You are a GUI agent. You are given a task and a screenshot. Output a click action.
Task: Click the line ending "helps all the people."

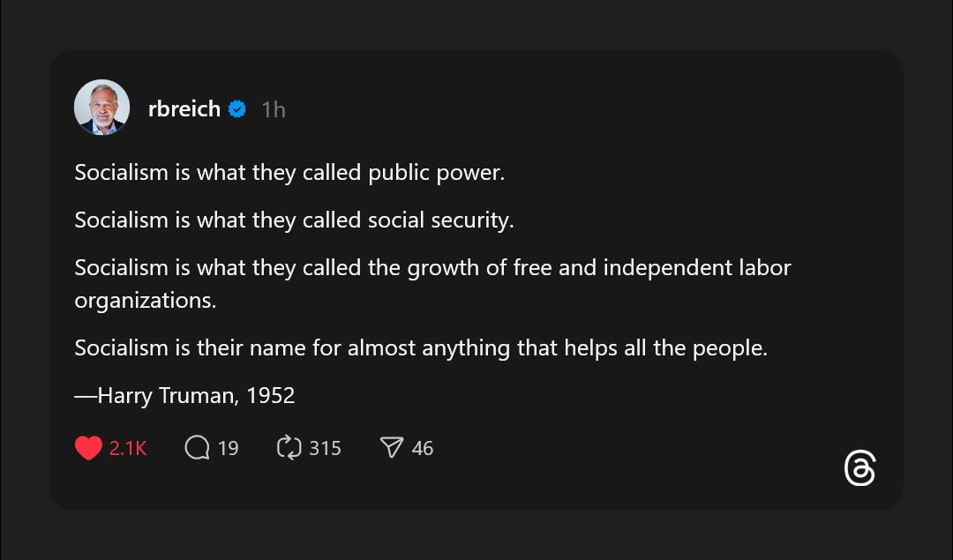(x=421, y=348)
